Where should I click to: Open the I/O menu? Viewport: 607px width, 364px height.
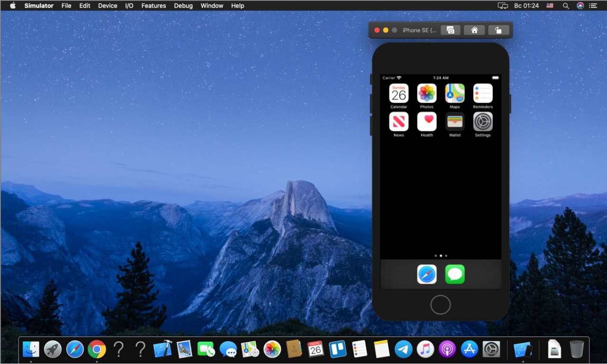click(129, 6)
